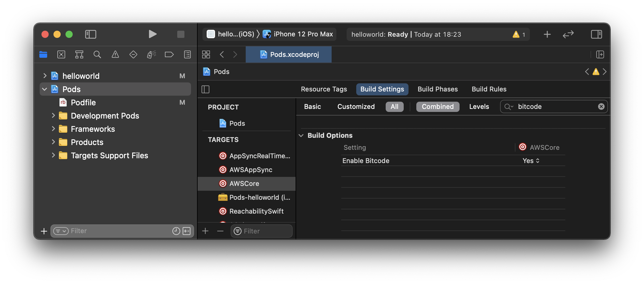Open the related items grid menu
Screen dimensions: 644x284
click(206, 54)
